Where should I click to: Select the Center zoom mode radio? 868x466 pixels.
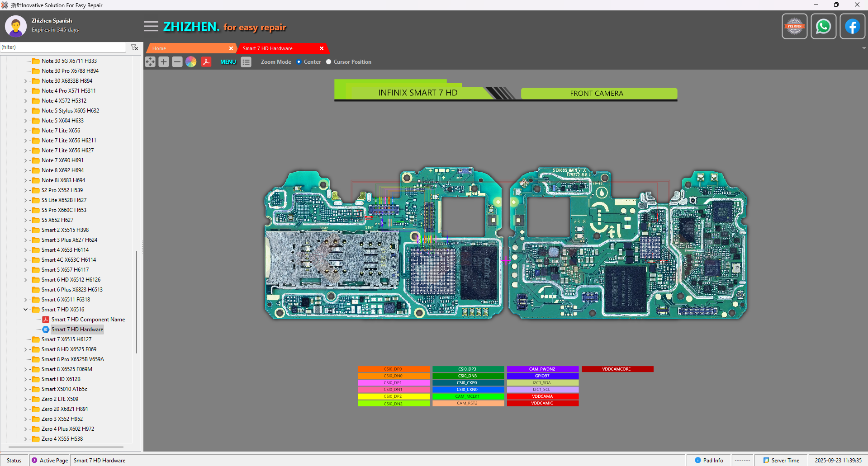click(x=299, y=62)
